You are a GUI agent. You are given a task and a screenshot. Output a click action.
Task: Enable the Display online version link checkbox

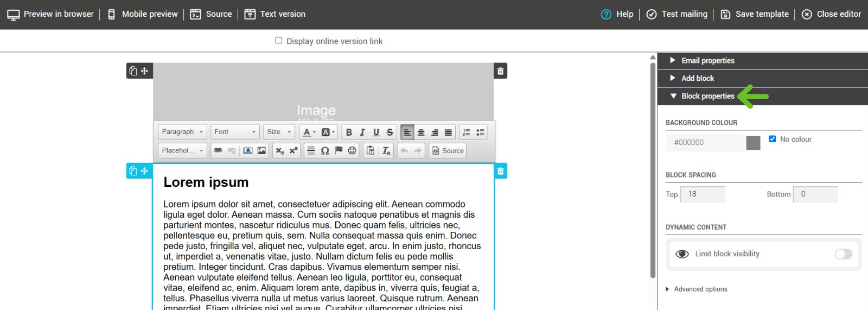pos(279,40)
